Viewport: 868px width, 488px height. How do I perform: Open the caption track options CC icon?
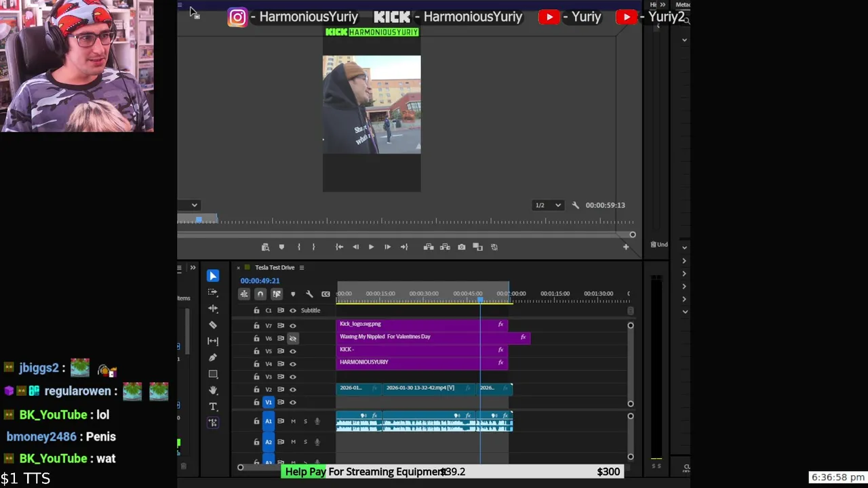(325, 293)
